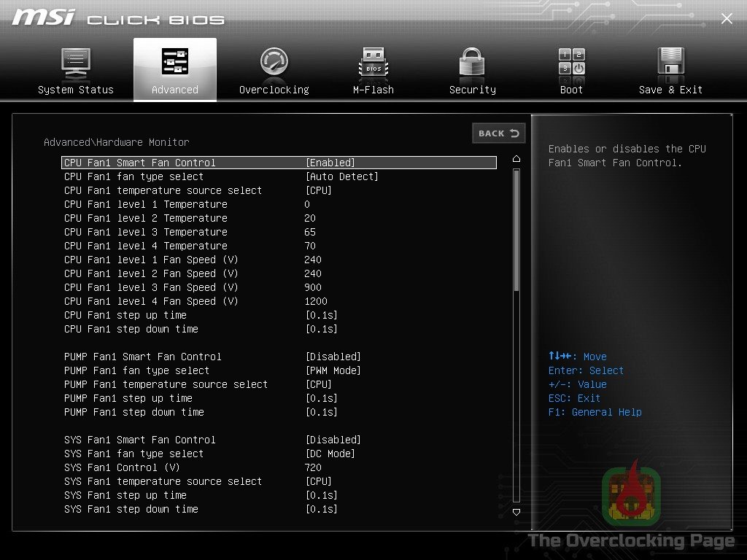Image resolution: width=747 pixels, height=560 pixels.
Task: Open M-Flash via the BIOS chip icon
Action: tap(373, 62)
